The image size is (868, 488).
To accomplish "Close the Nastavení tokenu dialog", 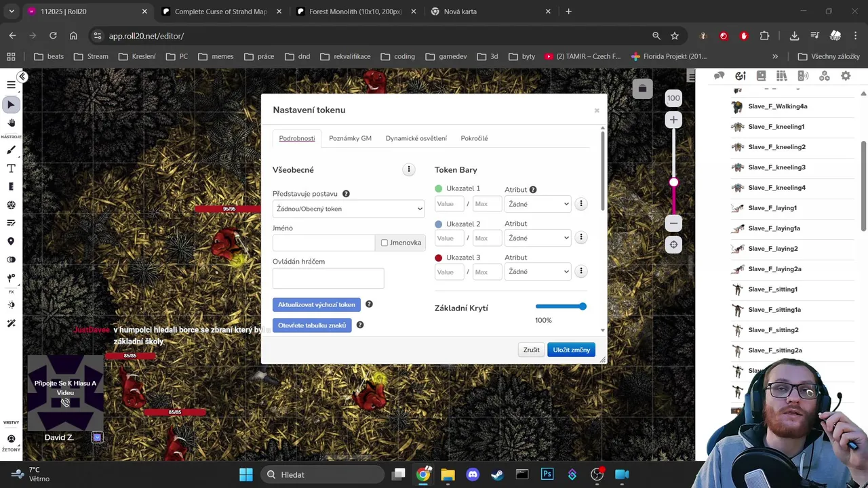I will pyautogui.click(x=597, y=110).
